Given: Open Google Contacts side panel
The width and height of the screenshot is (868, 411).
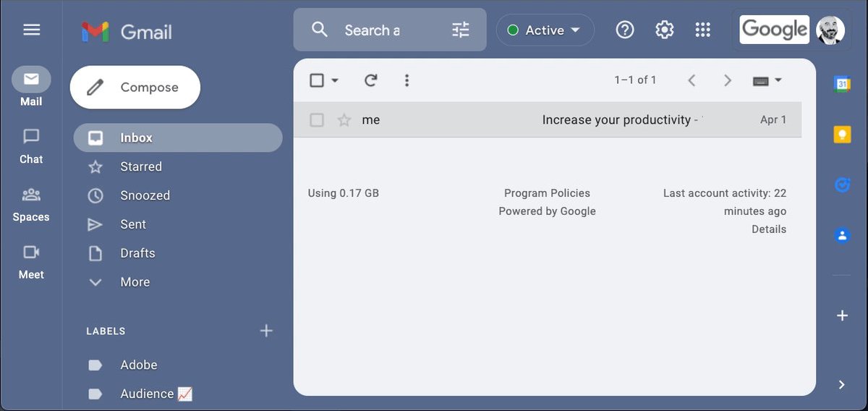Looking at the screenshot, I should [x=842, y=236].
